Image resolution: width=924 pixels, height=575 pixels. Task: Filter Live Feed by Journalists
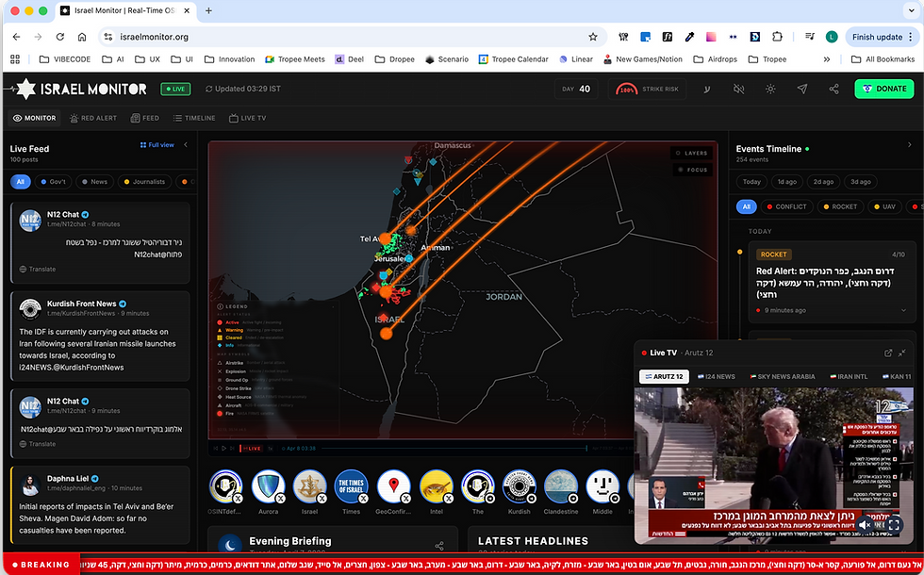(144, 182)
